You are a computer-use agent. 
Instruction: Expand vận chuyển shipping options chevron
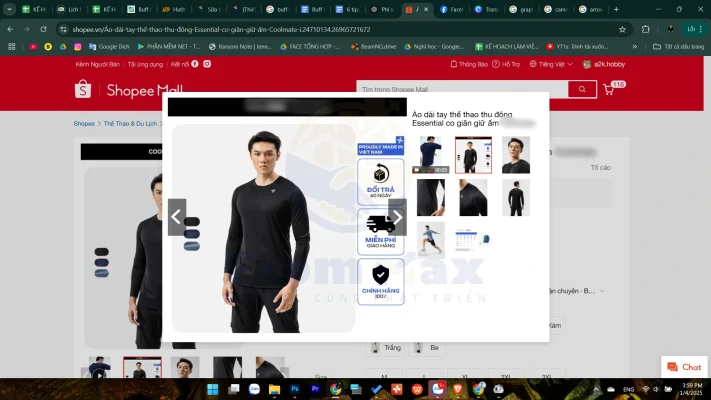point(602,291)
